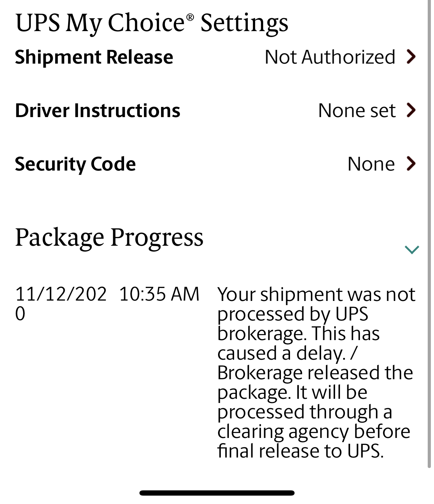The image size is (434, 504).
Task: Tap the registered trademark symbol after Choice
Action: coord(190,17)
